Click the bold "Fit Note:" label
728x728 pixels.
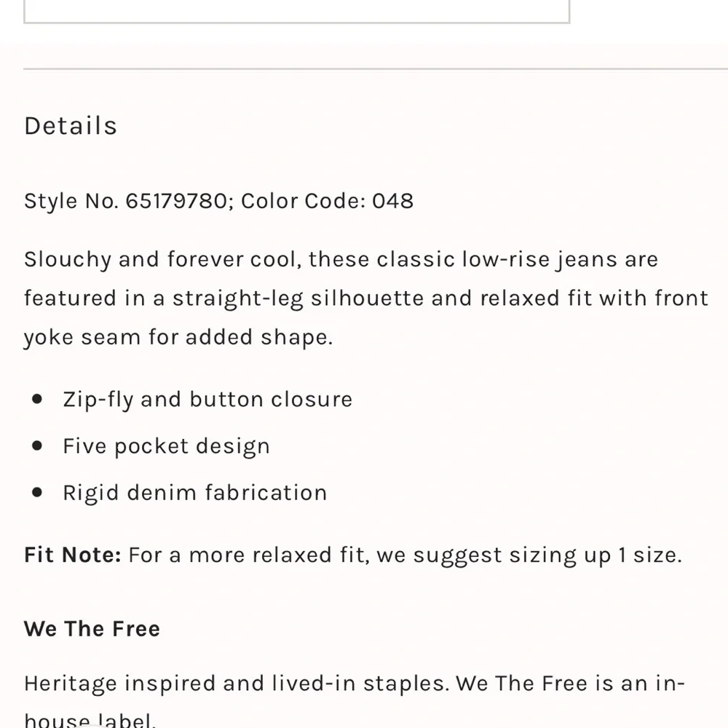point(72,555)
